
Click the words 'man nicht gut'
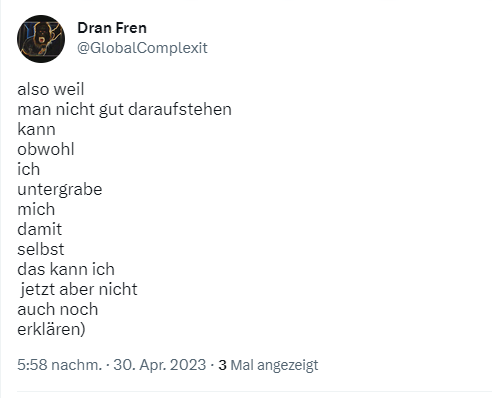70,110
